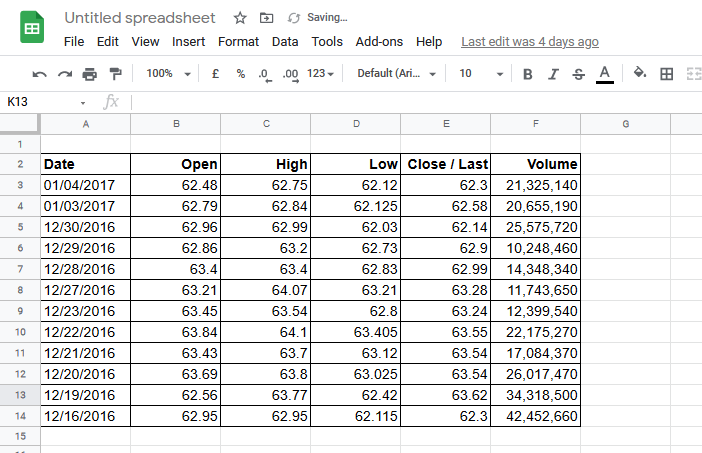Select row 13 header
This screenshot has width=702, height=453.
pos(20,395)
